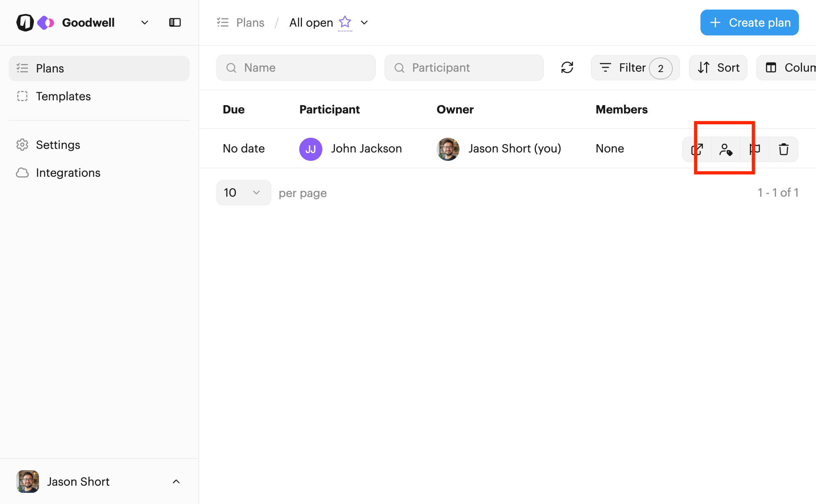The image size is (816, 504).
Task: Change the 10 per page selector
Action: 243,193
